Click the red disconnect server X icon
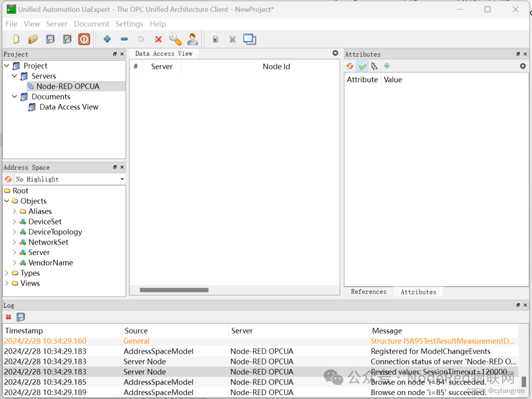The image size is (532, 399). [x=158, y=39]
